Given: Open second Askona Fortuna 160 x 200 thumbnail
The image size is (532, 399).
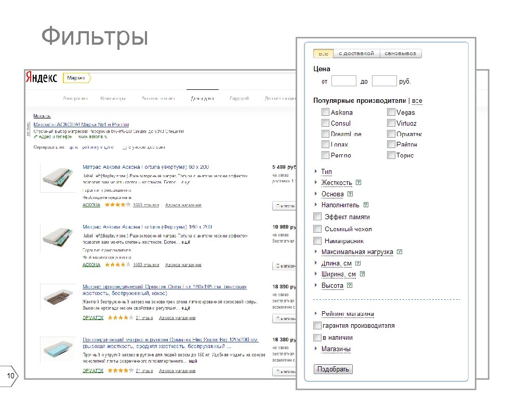Looking at the screenshot, I should (58, 237).
